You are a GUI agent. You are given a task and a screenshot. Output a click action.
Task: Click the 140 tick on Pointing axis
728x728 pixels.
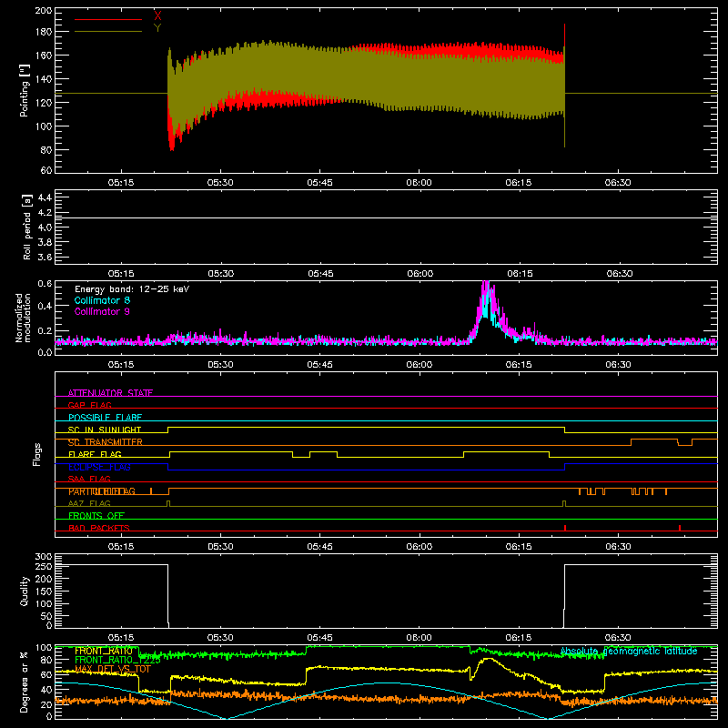43,79
